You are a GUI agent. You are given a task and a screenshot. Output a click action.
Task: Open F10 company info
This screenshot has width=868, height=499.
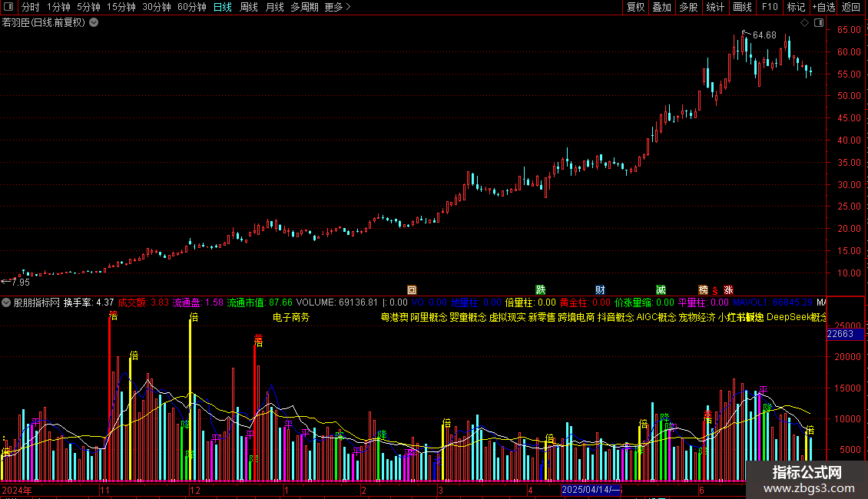coord(770,7)
